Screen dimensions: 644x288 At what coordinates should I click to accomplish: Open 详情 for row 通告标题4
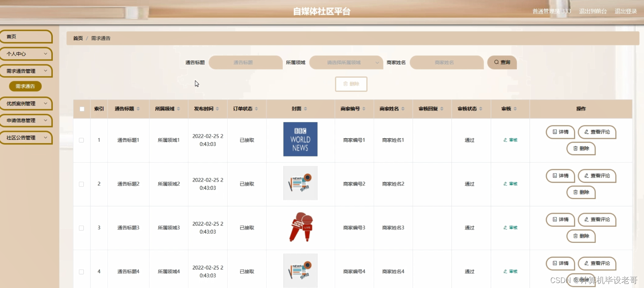[x=561, y=264]
